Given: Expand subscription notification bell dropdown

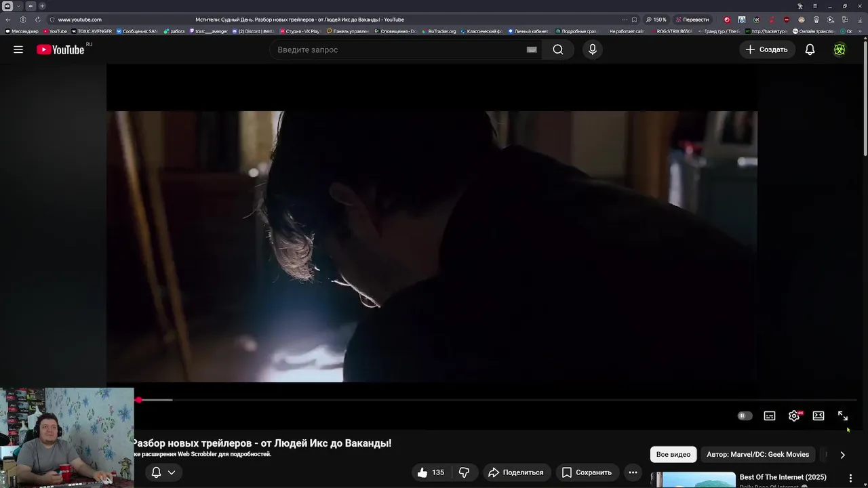Looking at the screenshot, I should point(163,472).
